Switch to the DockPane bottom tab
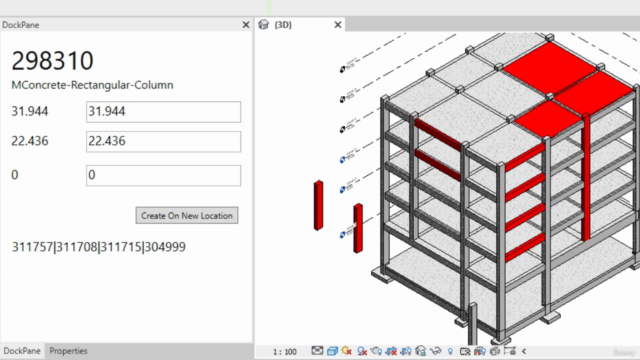The height and width of the screenshot is (360, 640). tap(22, 351)
